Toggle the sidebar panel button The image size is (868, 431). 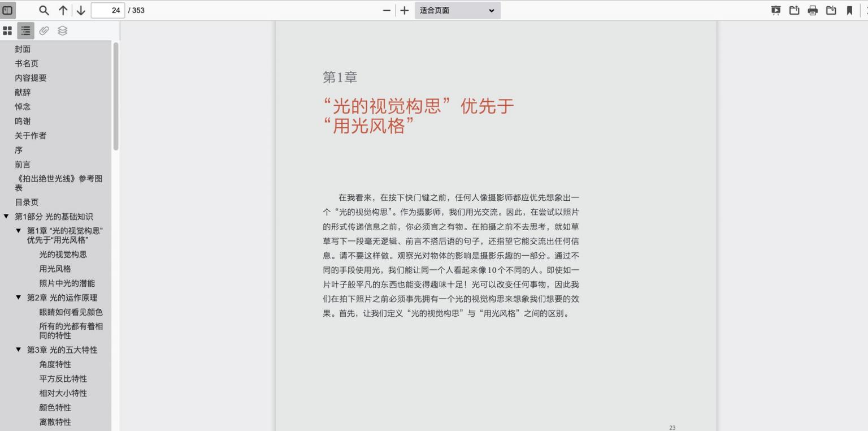[x=8, y=10]
